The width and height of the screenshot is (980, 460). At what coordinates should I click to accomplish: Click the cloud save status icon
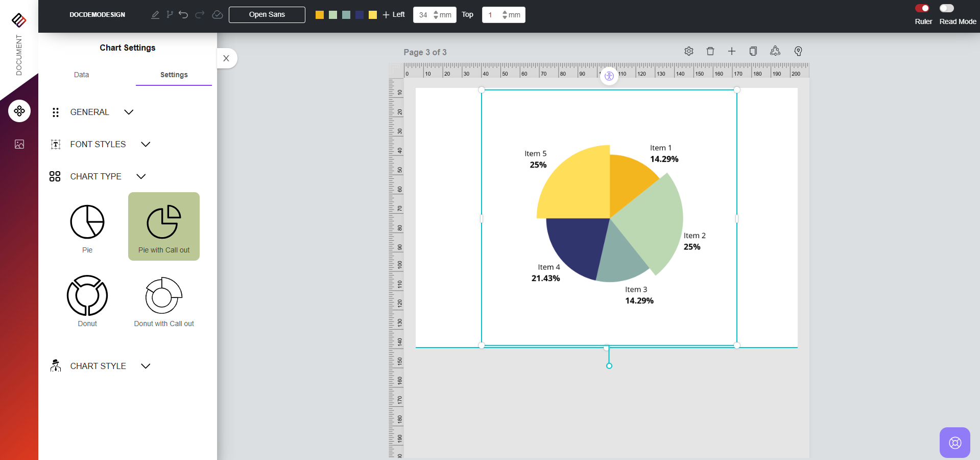pyautogui.click(x=217, y=15)
